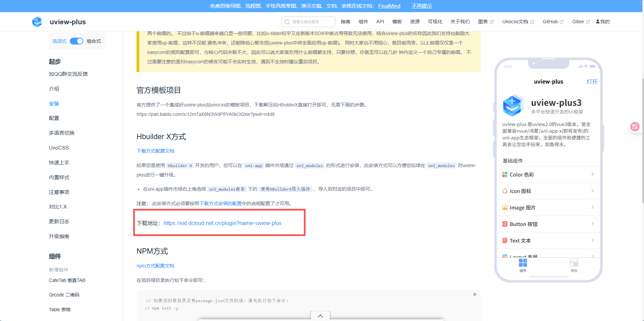
Task: Select the Icon 图标 component icon
Action: coord(505,191)
